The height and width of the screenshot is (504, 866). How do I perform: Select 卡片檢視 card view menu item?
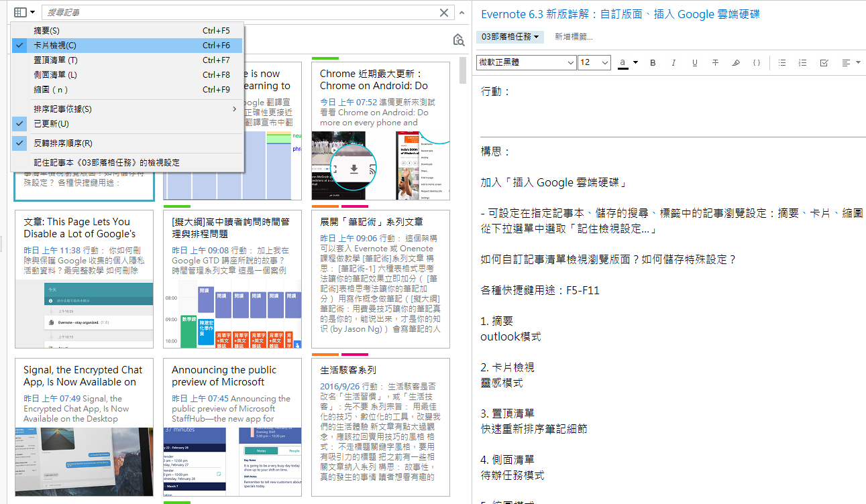click(x=127, y=46)
